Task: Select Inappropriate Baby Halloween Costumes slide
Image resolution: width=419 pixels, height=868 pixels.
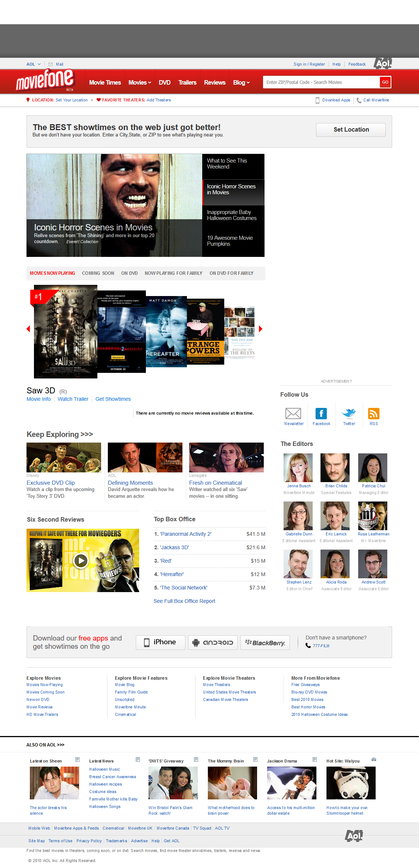Action: click(233, 218)
